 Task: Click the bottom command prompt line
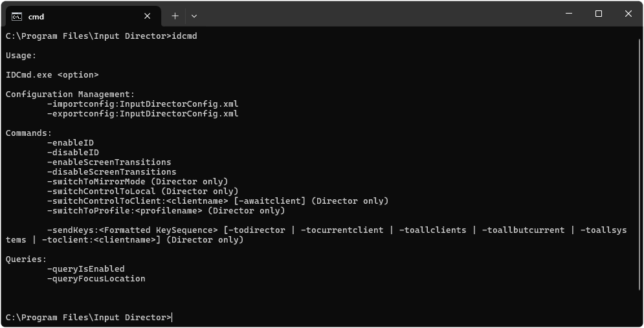tap(89, 317)
